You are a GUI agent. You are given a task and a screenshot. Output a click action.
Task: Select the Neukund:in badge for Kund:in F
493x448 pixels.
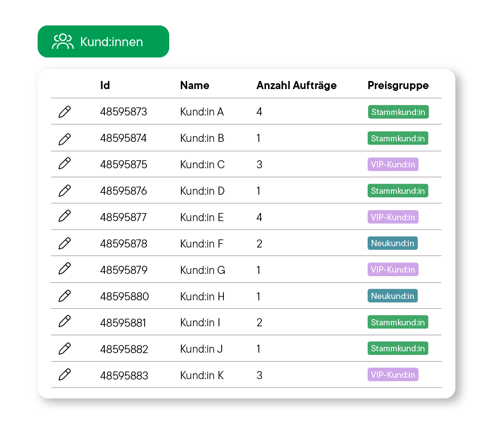[x=392, y=243]
